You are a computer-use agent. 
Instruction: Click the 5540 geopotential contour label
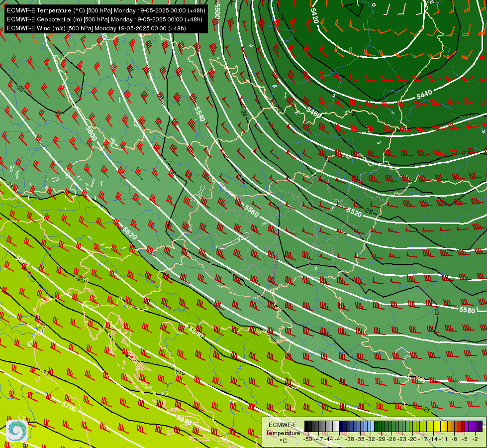[199, 114]
